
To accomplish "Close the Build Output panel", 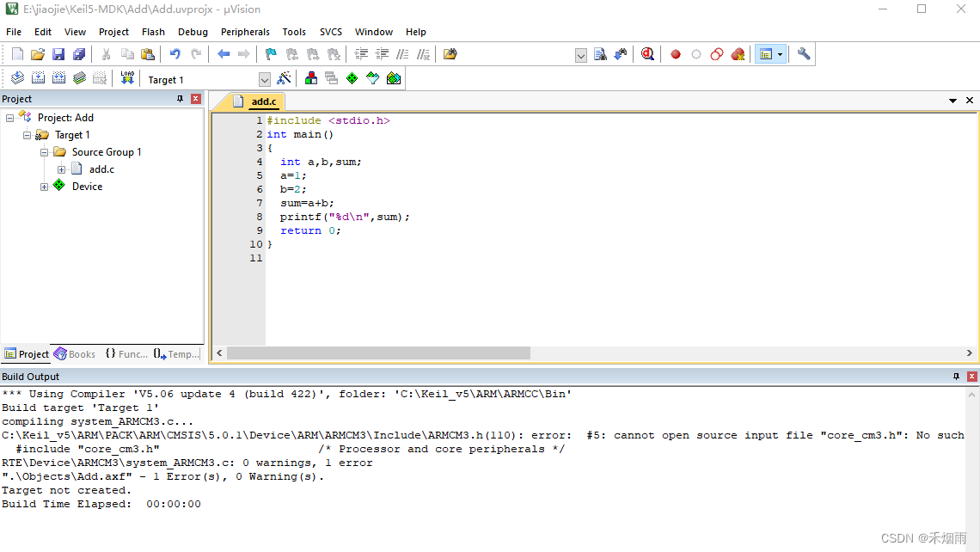I will pyautogui.click(x=971, y=377).
